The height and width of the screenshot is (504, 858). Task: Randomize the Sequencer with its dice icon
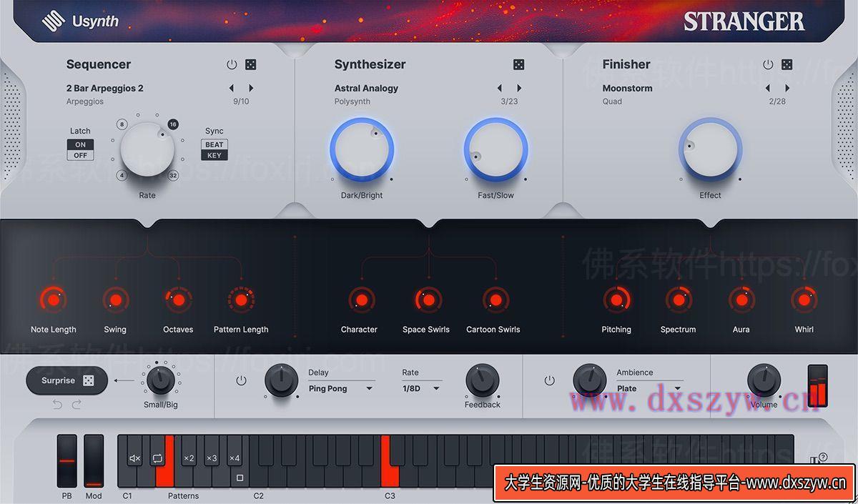click(251, 64)
